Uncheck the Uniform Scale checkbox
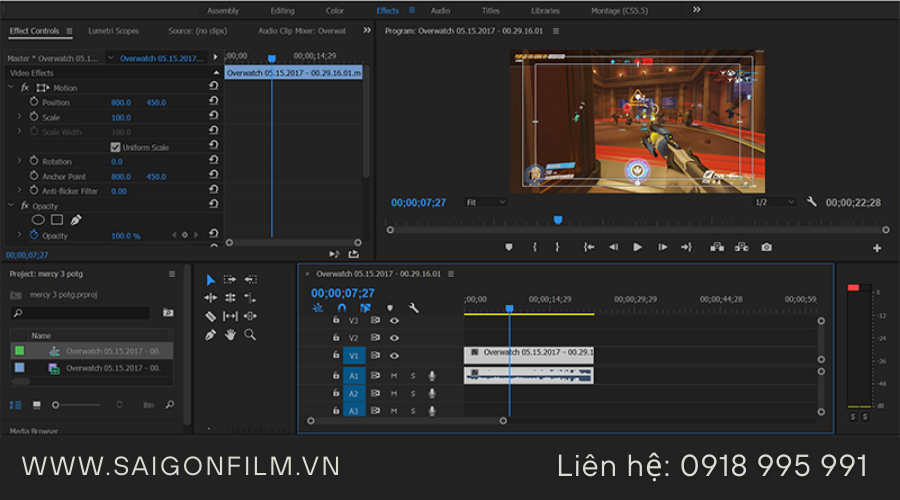This screenshot has height=500, width=900. [115, 147]
